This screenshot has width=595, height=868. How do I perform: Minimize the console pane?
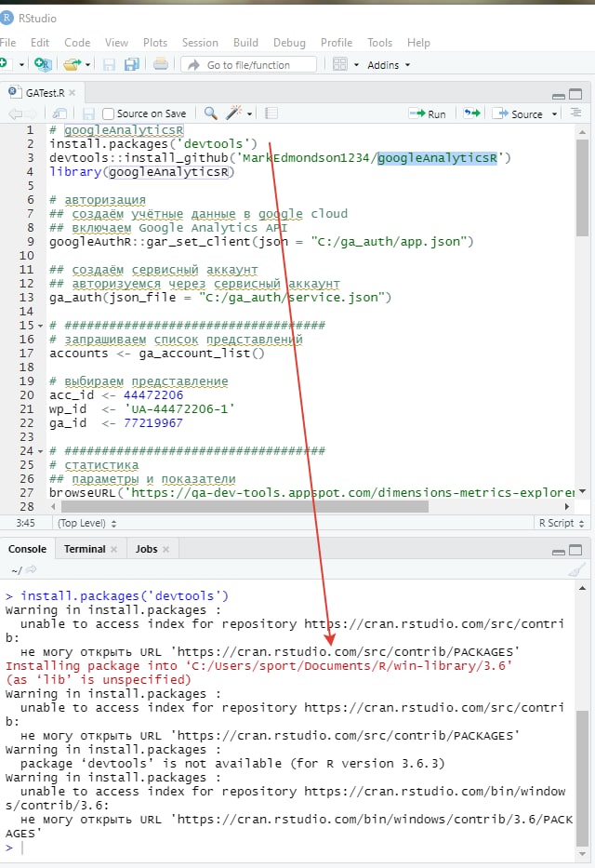(x=559, y=552)
